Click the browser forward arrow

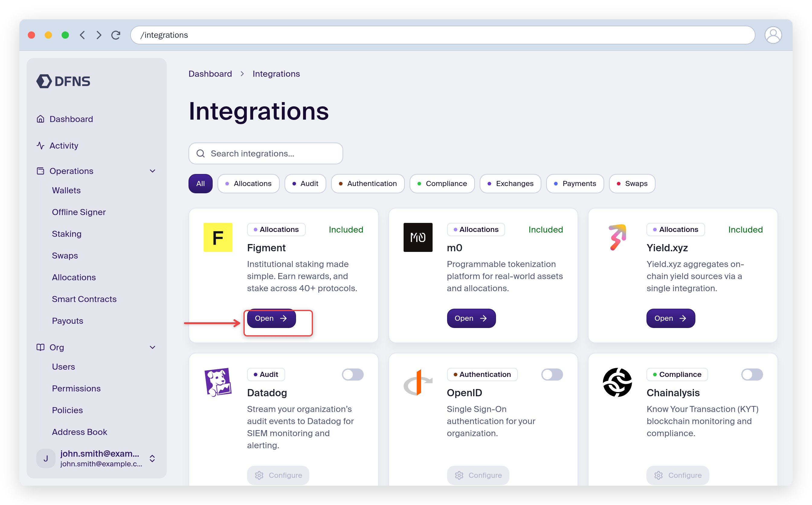tap(99, 35)
